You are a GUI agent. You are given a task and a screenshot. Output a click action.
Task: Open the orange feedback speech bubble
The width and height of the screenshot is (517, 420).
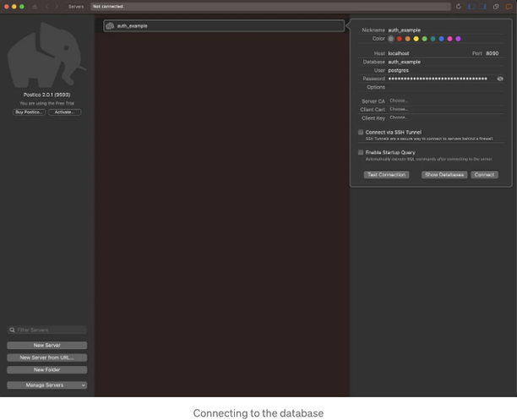(x=509, y=7)
